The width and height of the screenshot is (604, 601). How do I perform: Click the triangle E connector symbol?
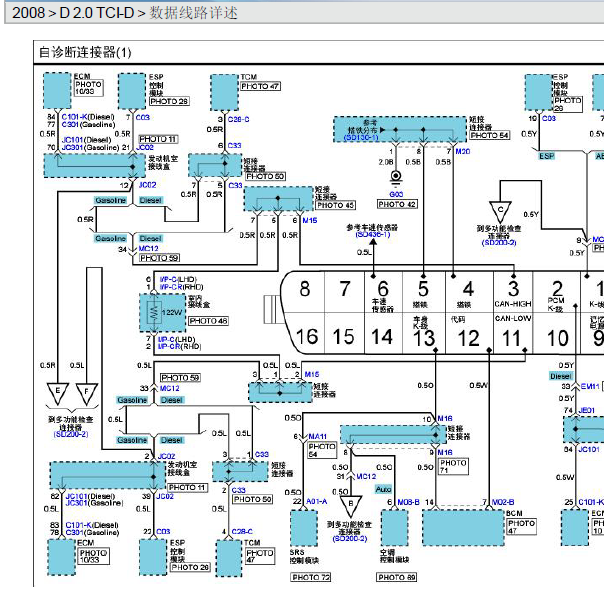tap(57, 393)
